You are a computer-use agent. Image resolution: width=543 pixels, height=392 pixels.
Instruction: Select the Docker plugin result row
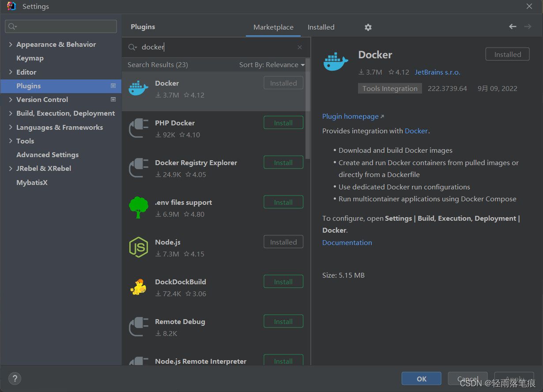(x=214, y=91)
